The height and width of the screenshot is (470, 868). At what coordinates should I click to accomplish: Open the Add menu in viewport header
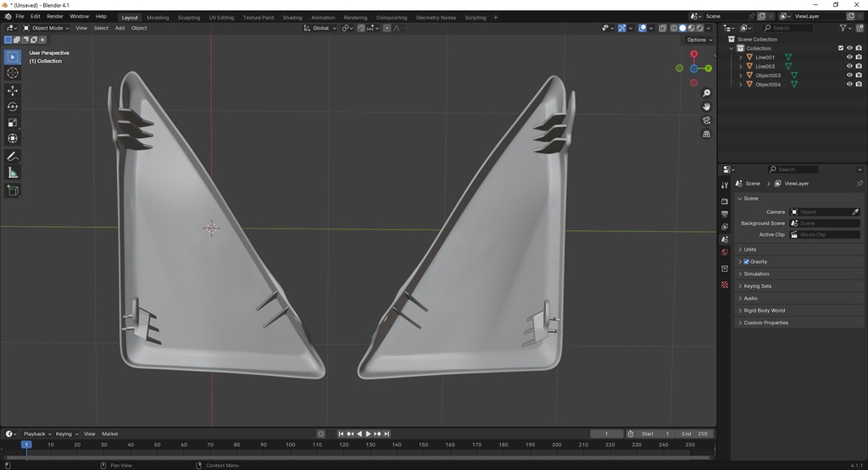[x=120, y=28]
